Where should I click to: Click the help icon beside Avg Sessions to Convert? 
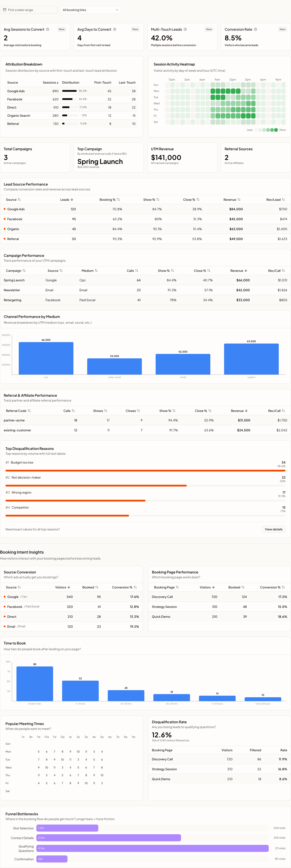48,29
